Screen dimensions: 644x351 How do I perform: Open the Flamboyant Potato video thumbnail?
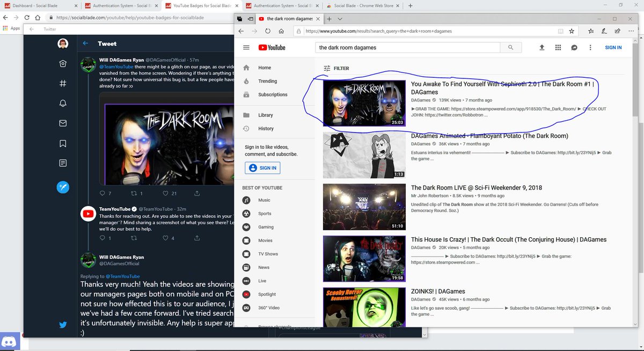point(364,155)
